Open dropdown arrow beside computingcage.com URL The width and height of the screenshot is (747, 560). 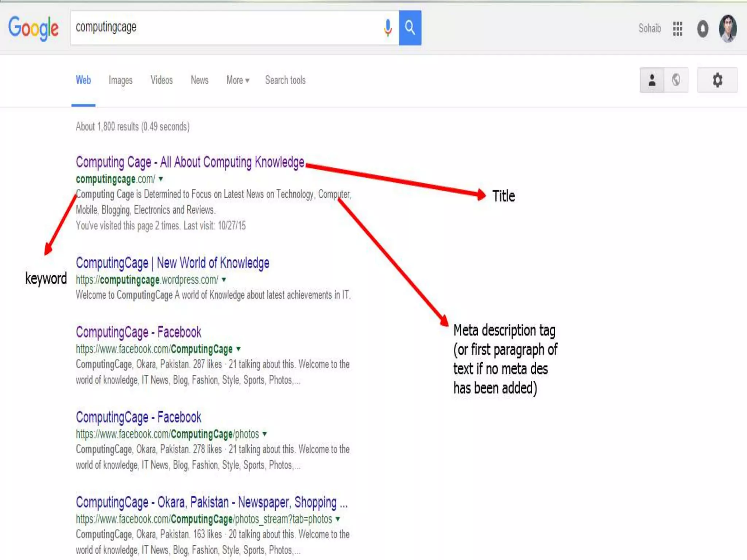click(x=161, y=179)
